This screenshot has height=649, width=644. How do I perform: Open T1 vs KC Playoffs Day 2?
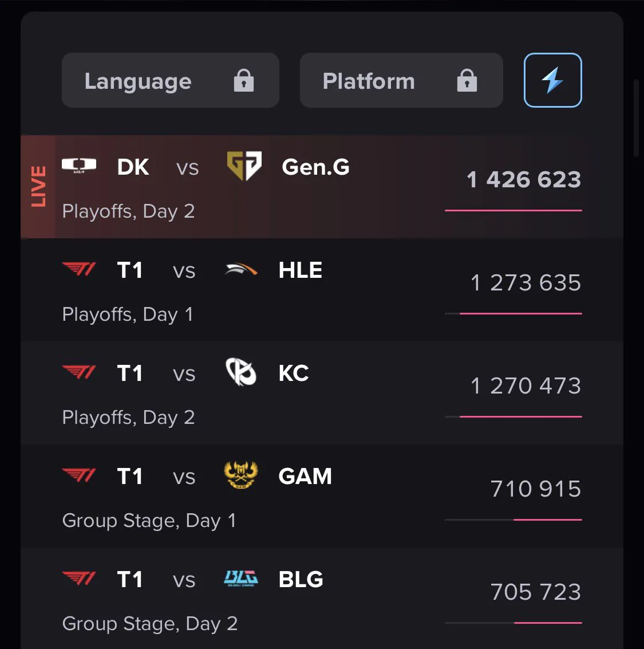click(322, 393)
